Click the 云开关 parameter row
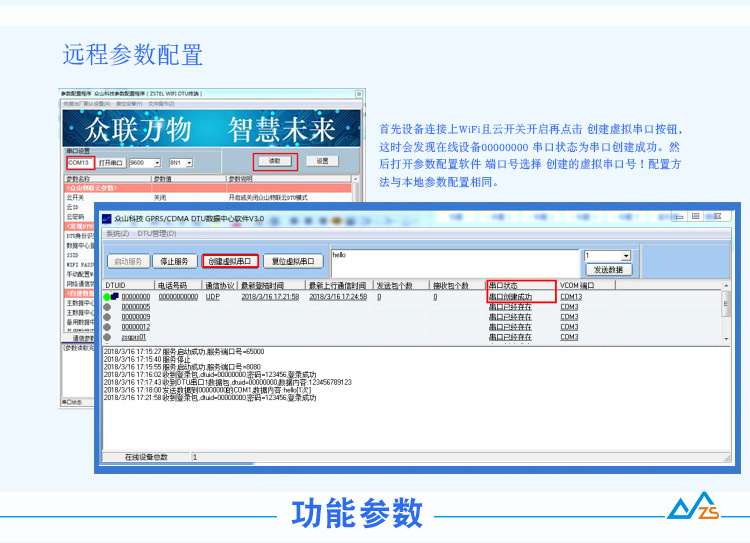This screenshot has width=750, height=543. click(x=208, y=198)
